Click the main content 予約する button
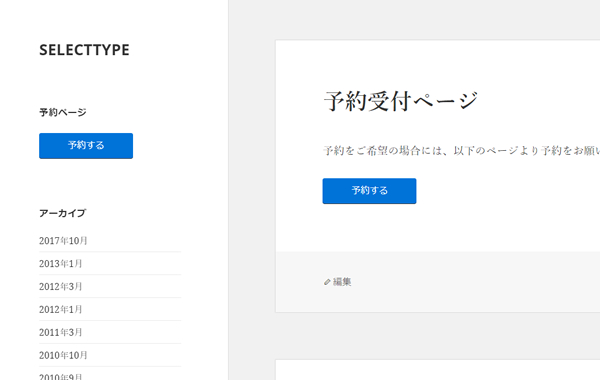This screenshot has height=380, width=600. point(369,191)
